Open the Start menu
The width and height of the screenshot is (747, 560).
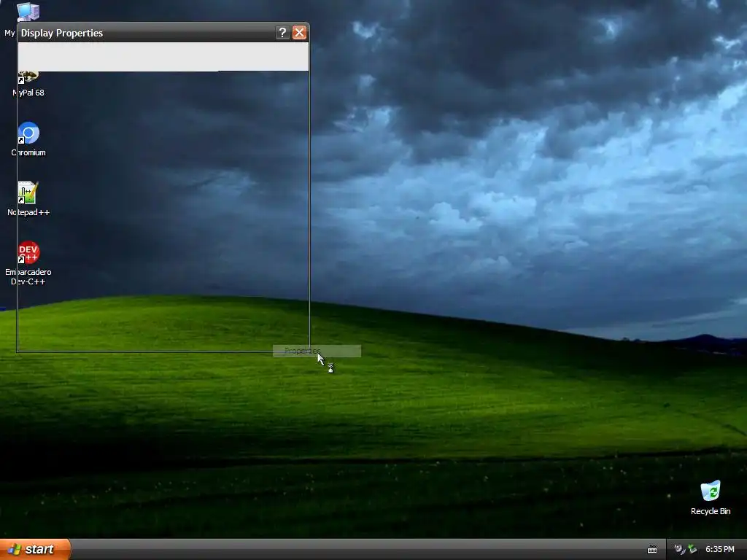pyautogui.click(x=35, y=549)
